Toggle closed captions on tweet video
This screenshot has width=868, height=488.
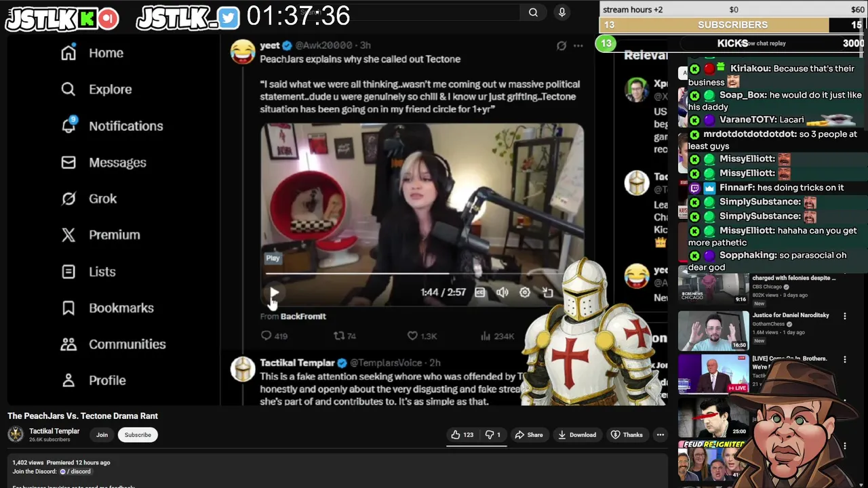click(480, 293)
